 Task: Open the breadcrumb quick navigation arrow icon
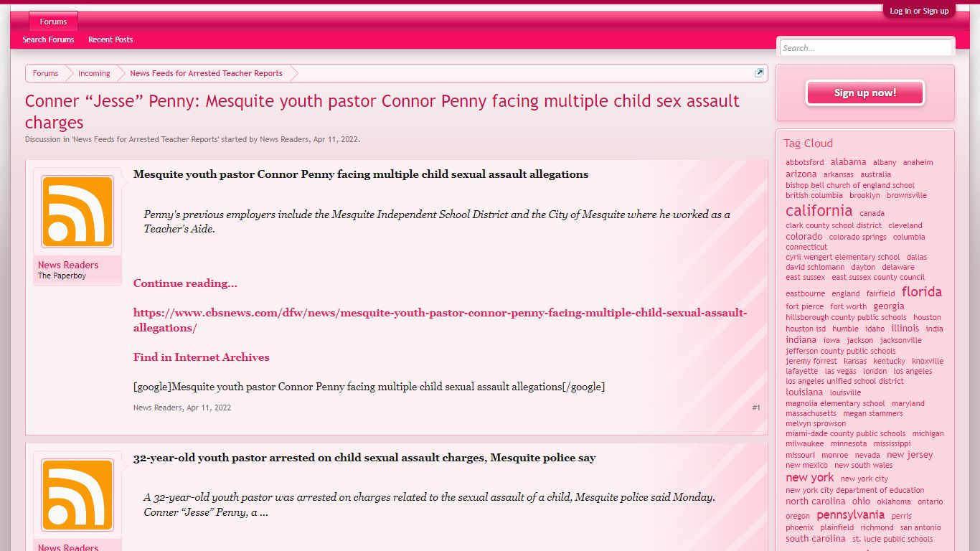coord(759,73)
